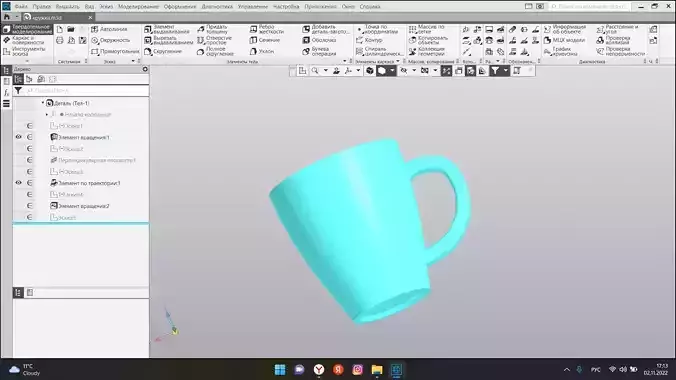Toggle visibility eye of Элемент по траектории:1
Viewport: 676px width, 380px height.
click(19, 182)
